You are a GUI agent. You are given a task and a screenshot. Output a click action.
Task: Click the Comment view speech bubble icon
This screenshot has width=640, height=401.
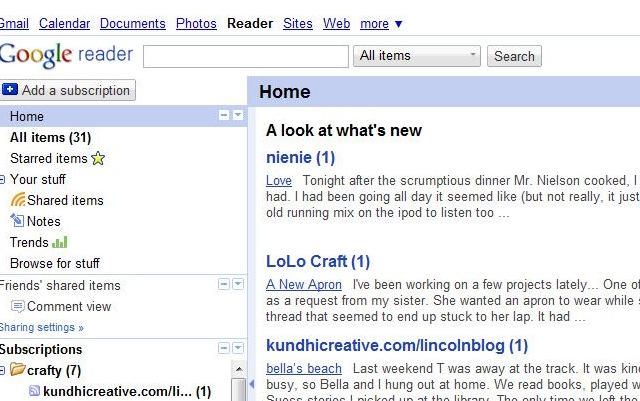[18, 306]
